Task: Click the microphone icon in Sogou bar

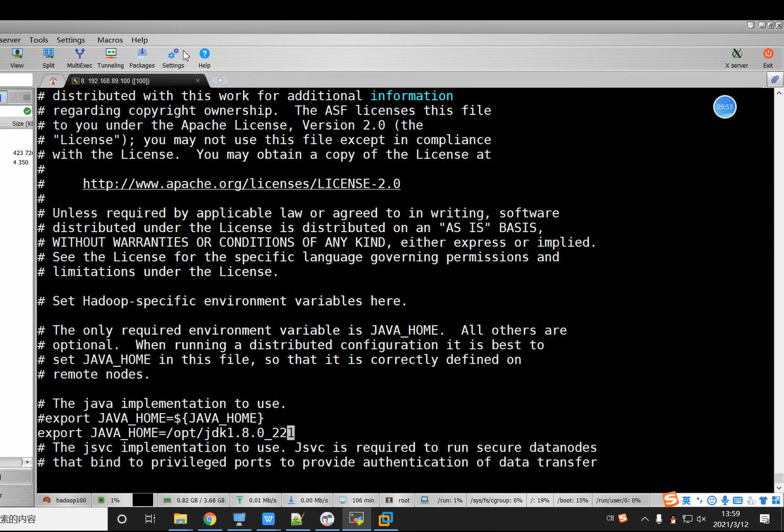Action: [x=725, y=500]
